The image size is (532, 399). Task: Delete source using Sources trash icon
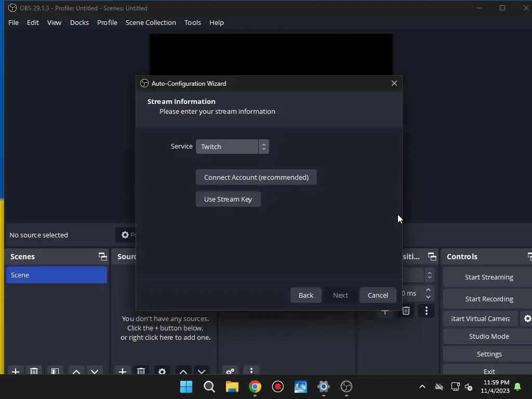(141, 371)
